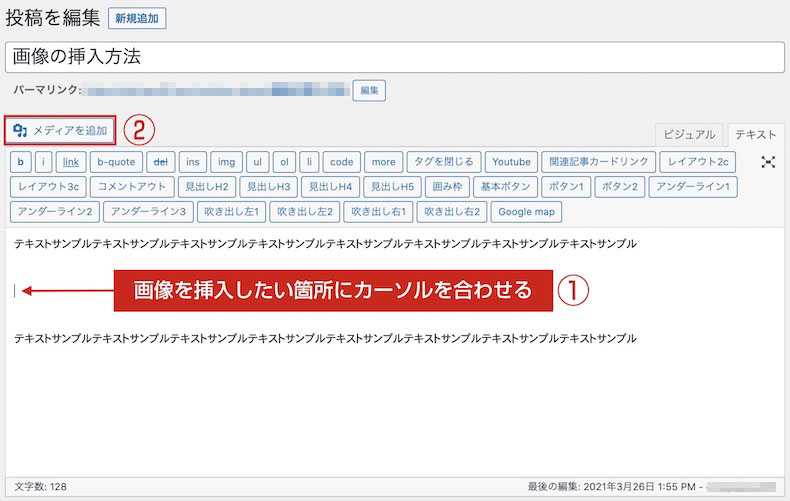Click 新規追加 to add a new post
790x501 pixels.
[137, 19]
